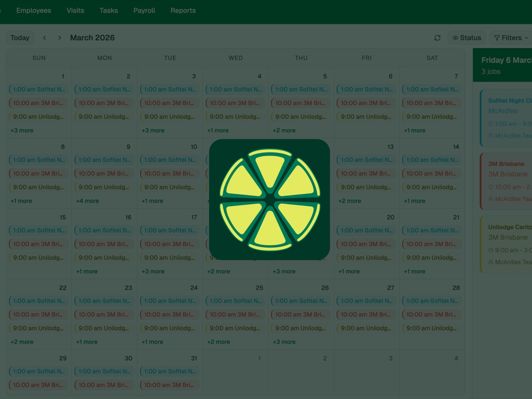Show '+1 more' jobs on March 23
Viewport: 532px width, 399px height.
(x=87, y=342)
